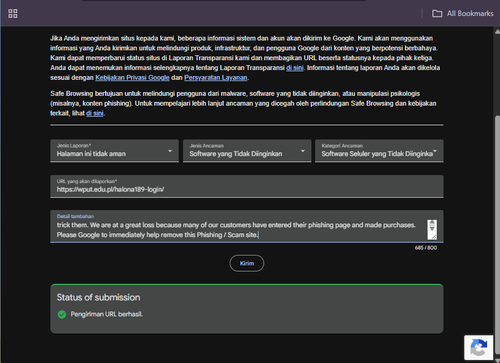Click the All Bookmarks label
This screenshot has height=363, width=500.
click(x=470, y=14)
